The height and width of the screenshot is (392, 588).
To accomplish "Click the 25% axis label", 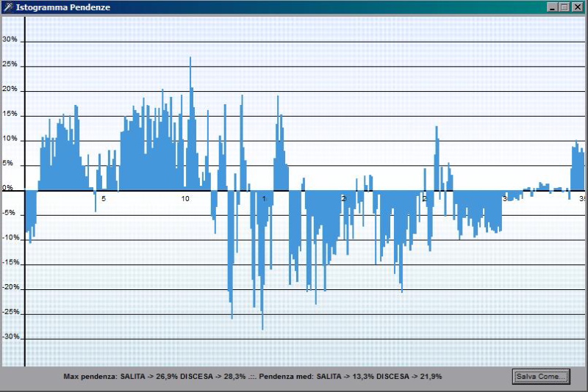I will [10, 64].
